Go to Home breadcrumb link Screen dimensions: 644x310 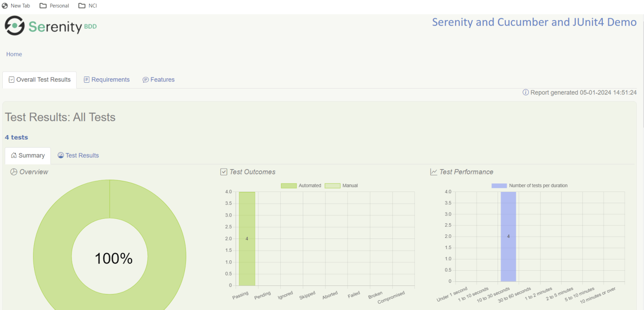(14, 54)
